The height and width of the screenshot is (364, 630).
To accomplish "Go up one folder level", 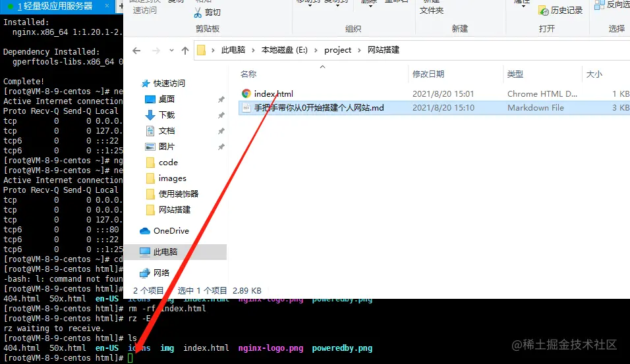I will pos(185,51).
